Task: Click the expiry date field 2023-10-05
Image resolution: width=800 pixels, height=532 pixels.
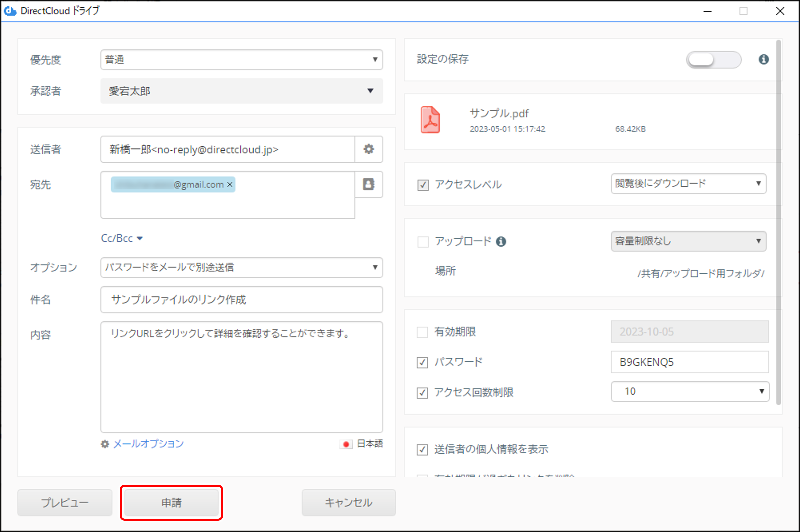Action: pos(690,332)
